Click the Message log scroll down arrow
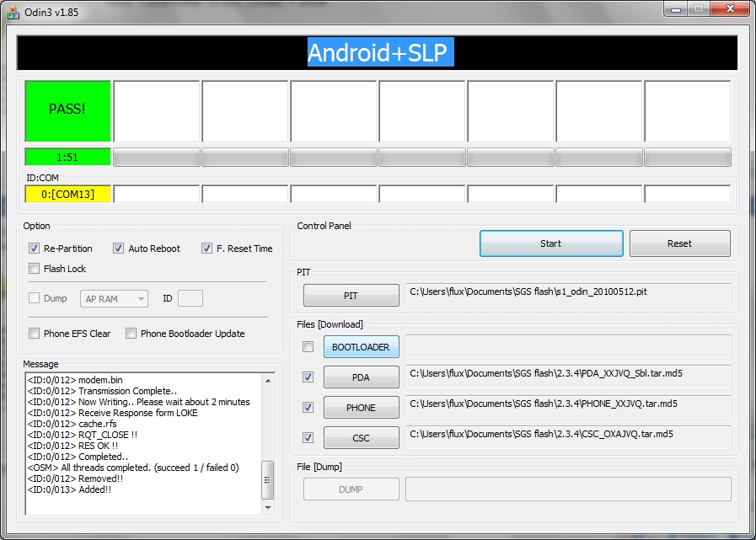Screen dimensions: 756x540 pos(268,507)
